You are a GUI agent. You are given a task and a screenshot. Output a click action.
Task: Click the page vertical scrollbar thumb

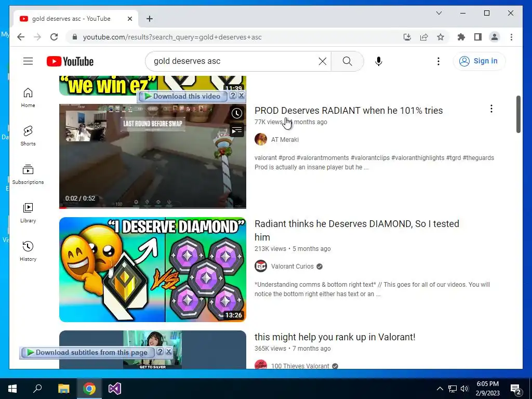tap(518, 114)
